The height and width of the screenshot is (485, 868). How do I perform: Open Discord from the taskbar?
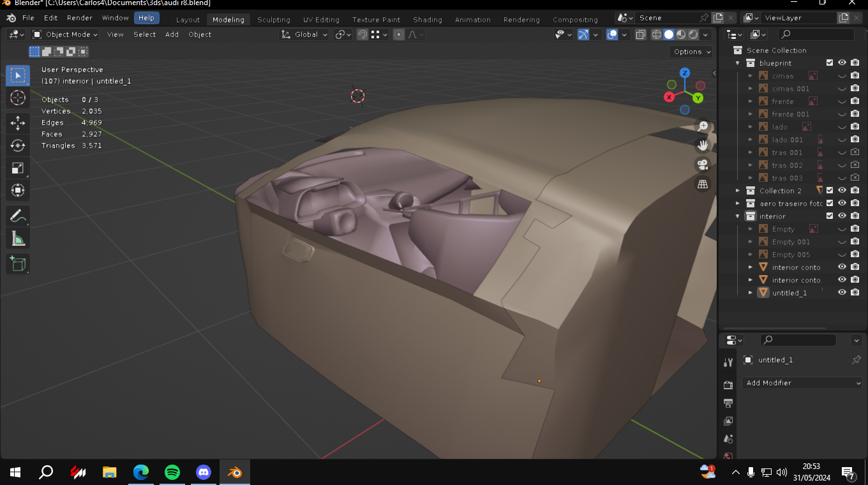[204, 472]
